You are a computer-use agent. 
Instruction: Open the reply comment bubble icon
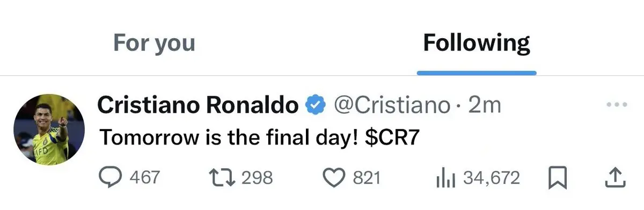point(112,178)
